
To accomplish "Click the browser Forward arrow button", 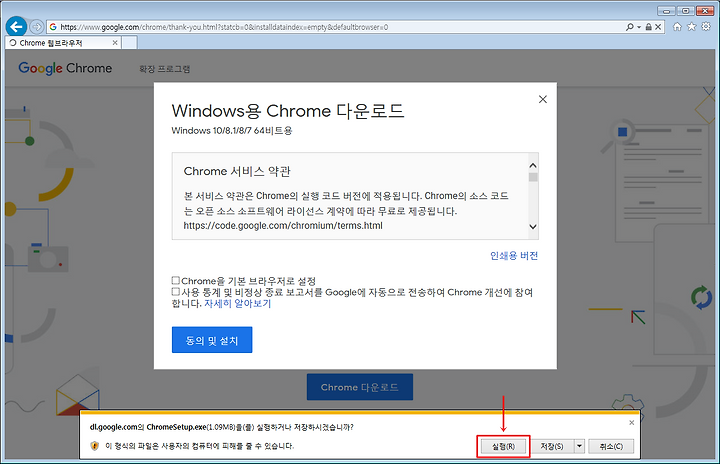I will tap(36, 27).
